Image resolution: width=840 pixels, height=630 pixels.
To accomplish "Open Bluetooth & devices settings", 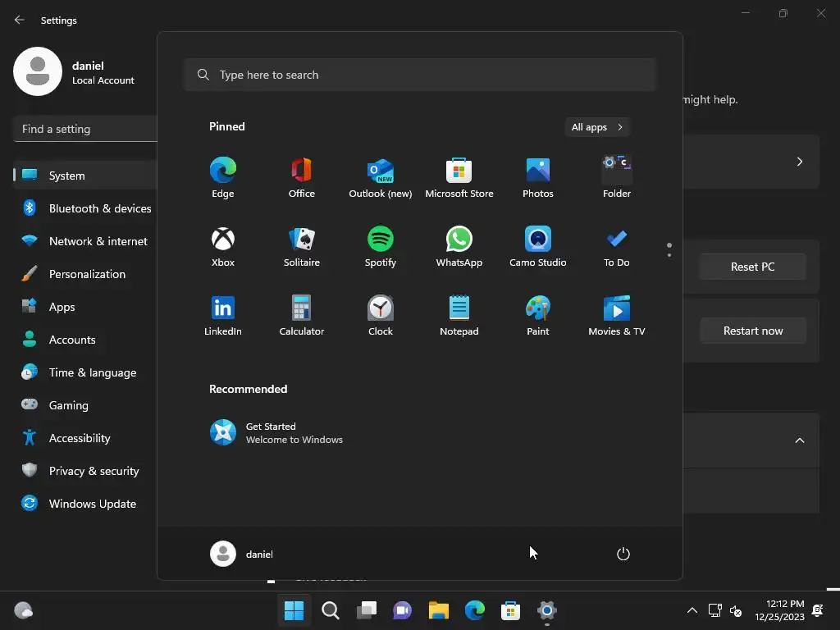I will pyautogui.click(x=85, y=208).
